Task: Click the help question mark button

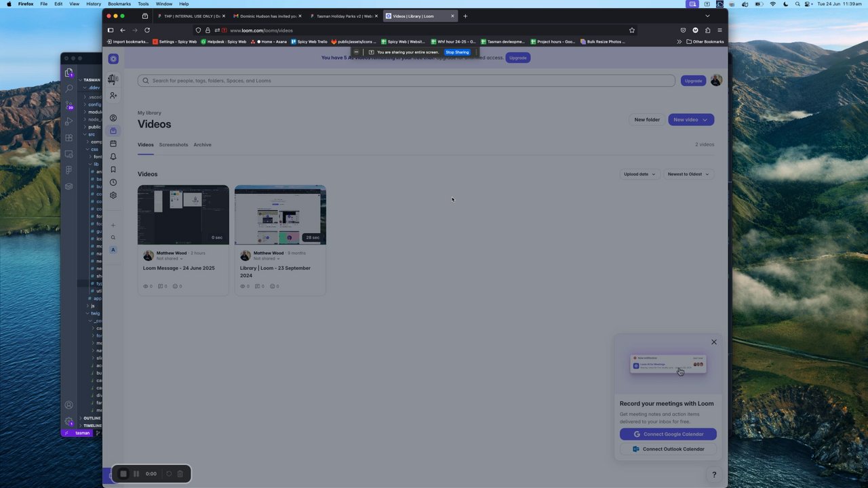Action: point(714,474)
